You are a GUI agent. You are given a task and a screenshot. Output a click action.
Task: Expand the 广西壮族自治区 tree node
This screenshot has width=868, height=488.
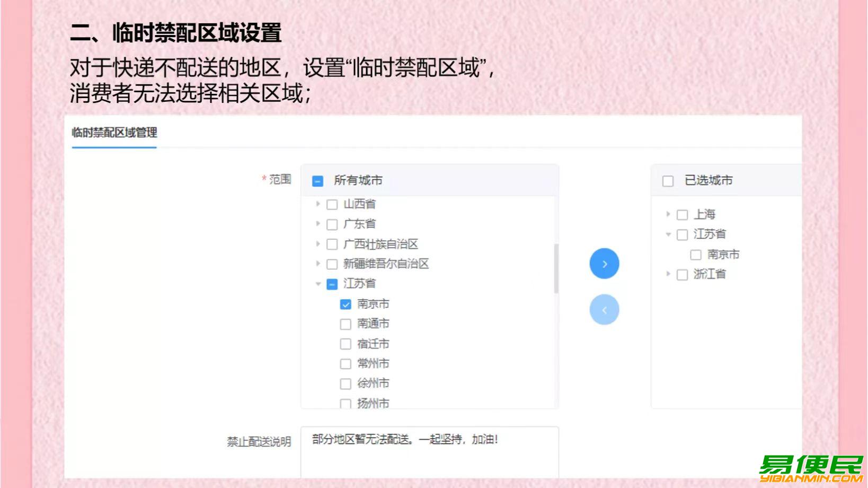pos(318,244)
